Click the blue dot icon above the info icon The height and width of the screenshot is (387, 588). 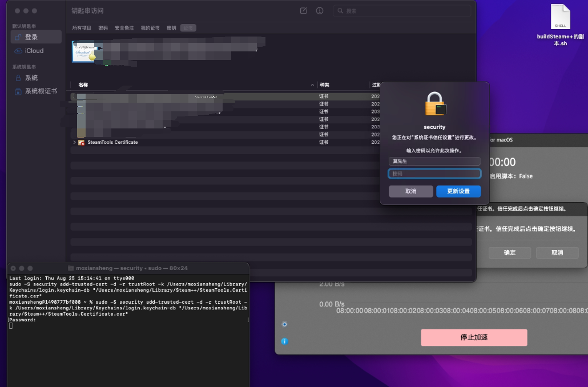tap(284, 324)
